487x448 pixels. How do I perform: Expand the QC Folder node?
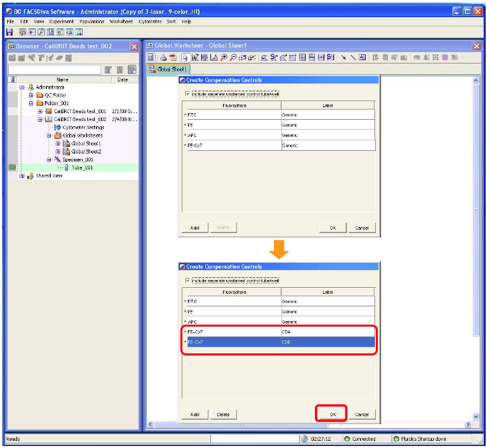click(31, 95)
